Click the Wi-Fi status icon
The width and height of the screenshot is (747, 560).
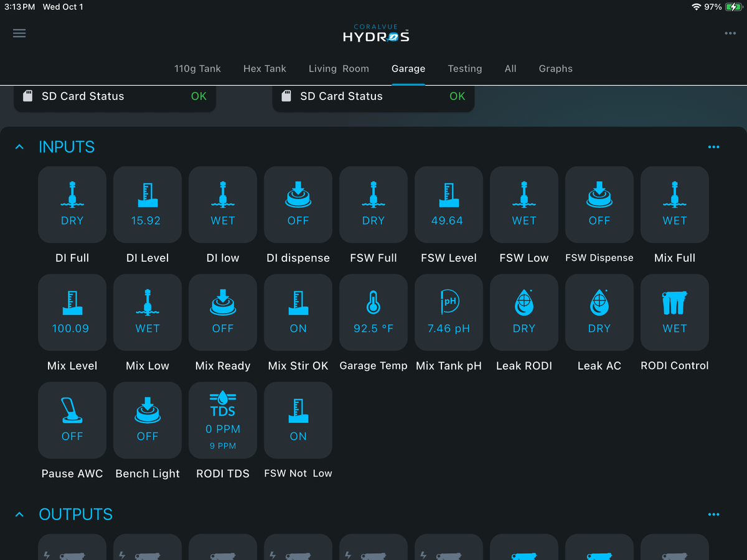tap(696, 7)
